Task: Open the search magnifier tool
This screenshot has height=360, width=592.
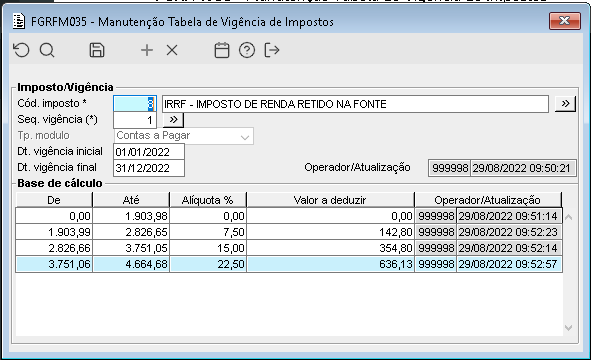Action: (47, 50)
